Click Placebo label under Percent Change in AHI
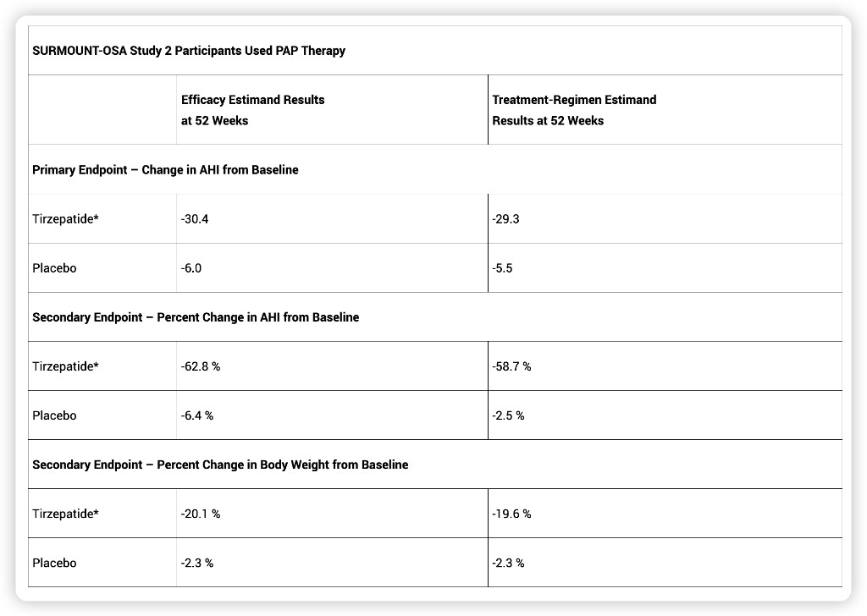 54,415
